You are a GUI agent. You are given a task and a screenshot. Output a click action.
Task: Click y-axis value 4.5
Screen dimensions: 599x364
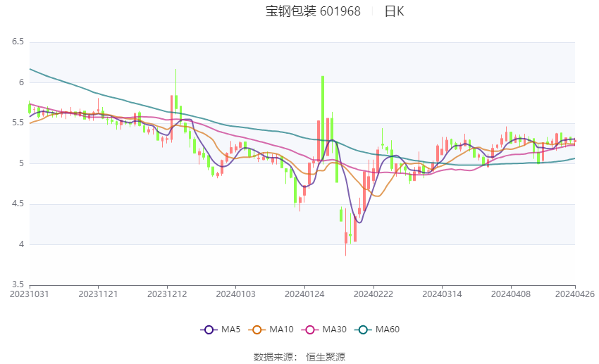[x=18, y=203]
